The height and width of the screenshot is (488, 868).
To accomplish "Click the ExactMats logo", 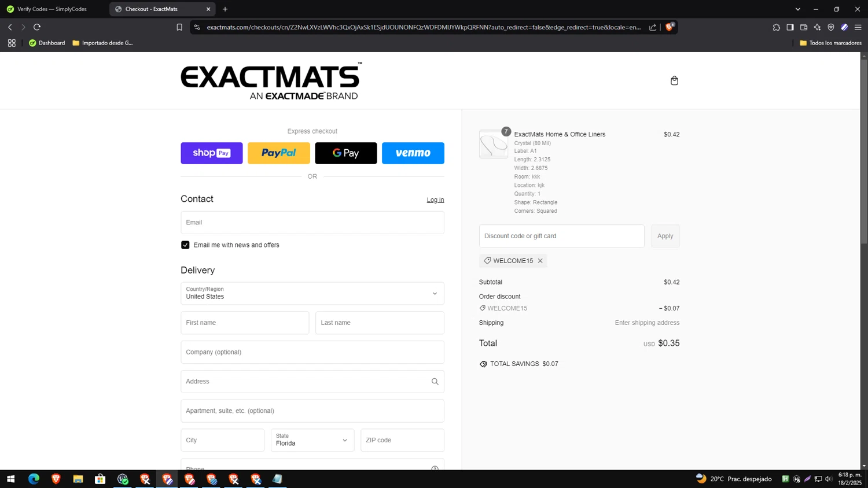I will point(271,81).
